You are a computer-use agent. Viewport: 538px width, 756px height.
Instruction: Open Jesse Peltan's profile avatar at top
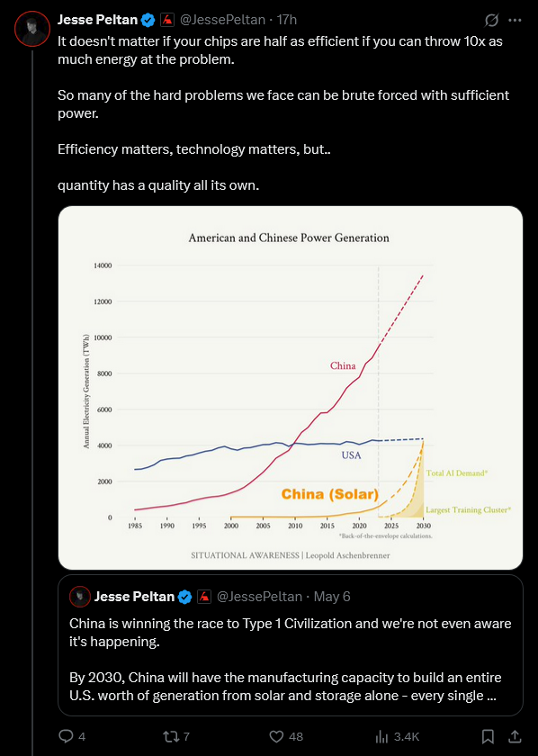(x=32, y=29)
